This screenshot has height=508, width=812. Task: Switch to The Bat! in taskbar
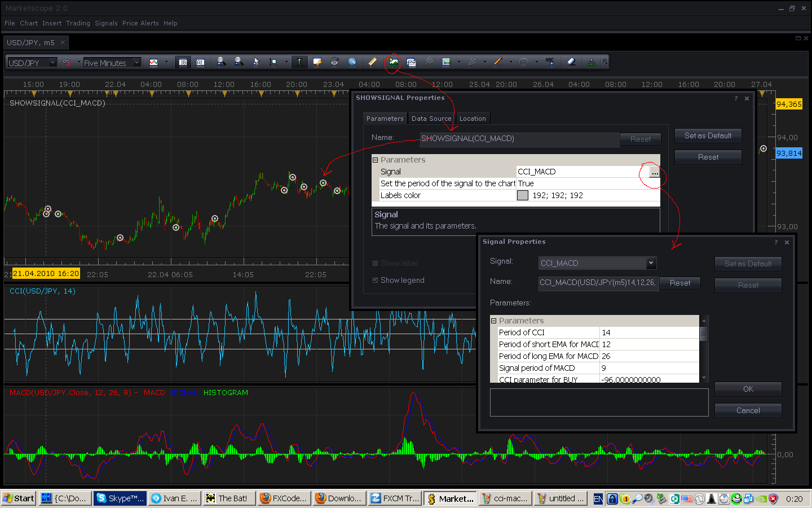coord(228,498)
